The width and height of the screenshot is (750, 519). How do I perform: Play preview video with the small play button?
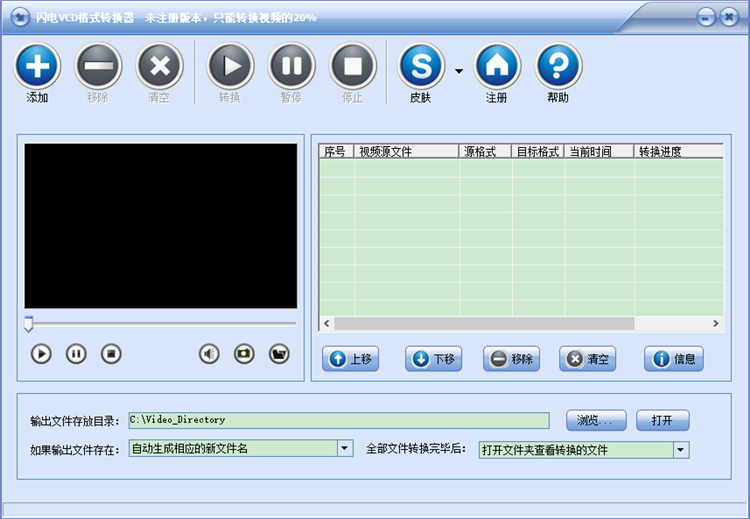tap(41, 354)
